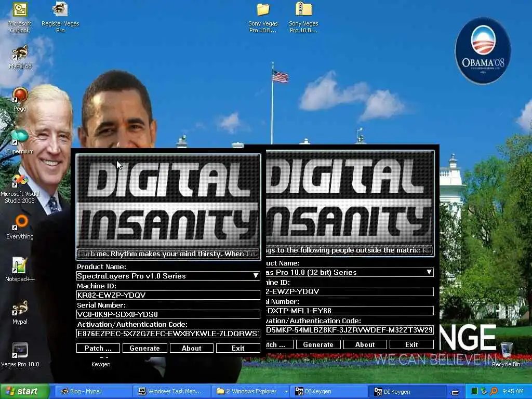This screenshot has height=399, width=532.
Task: Click Activation Code field starting E876EZPEC
Action: click(x=168, y=334)
